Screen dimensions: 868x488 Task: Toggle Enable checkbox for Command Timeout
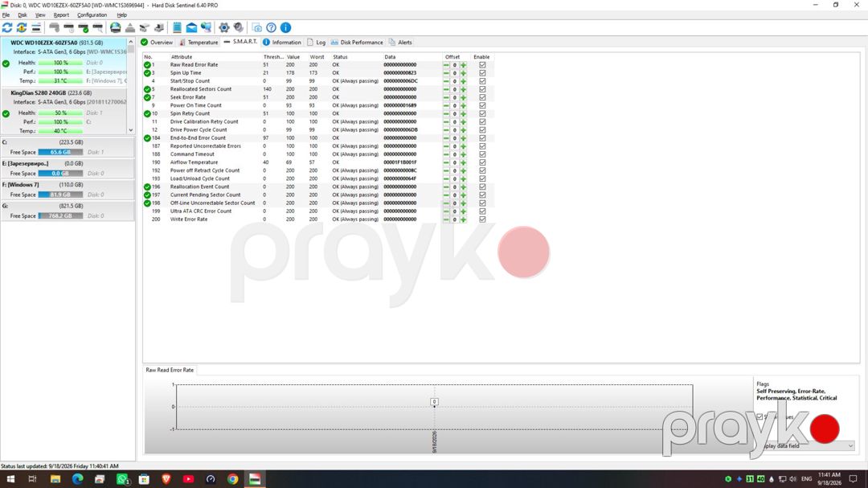click(482, 154)
